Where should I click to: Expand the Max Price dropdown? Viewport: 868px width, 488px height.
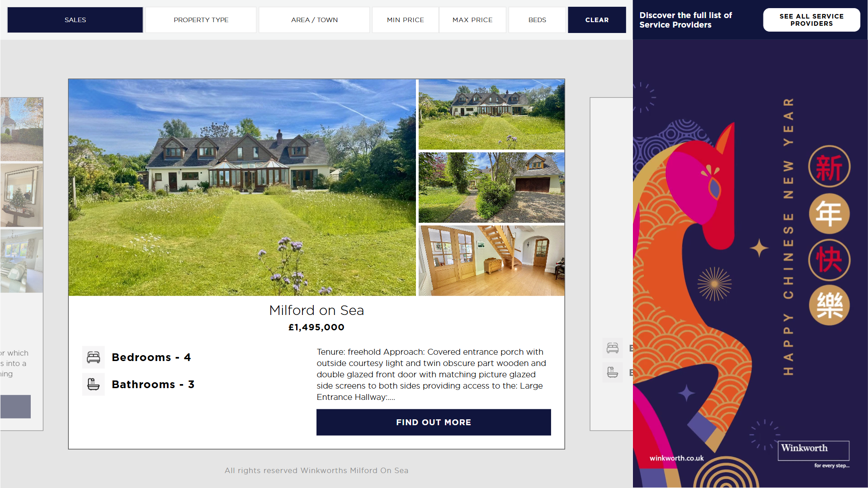pos(472,20)
